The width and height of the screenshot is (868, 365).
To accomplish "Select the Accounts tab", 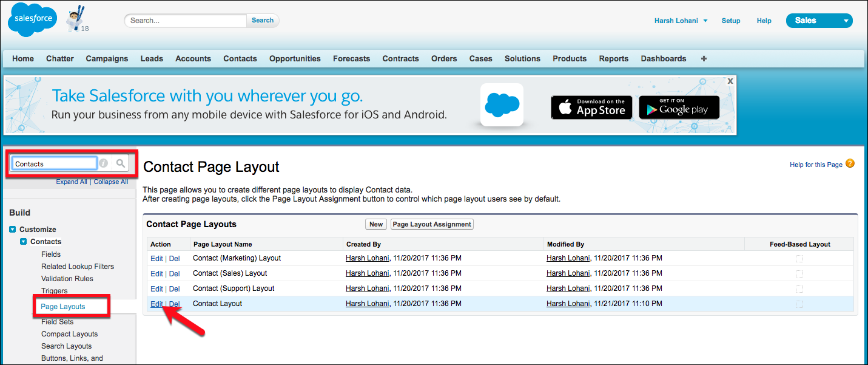I will click(x=193, y=59).
